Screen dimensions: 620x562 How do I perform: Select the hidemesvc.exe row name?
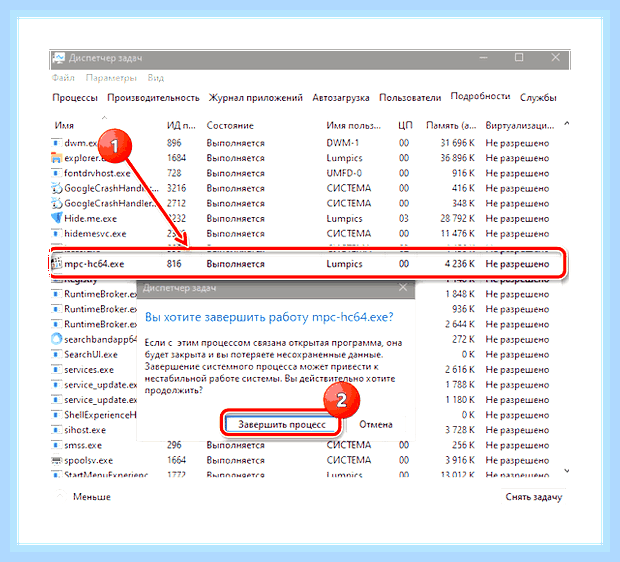(x=95, y=233)
